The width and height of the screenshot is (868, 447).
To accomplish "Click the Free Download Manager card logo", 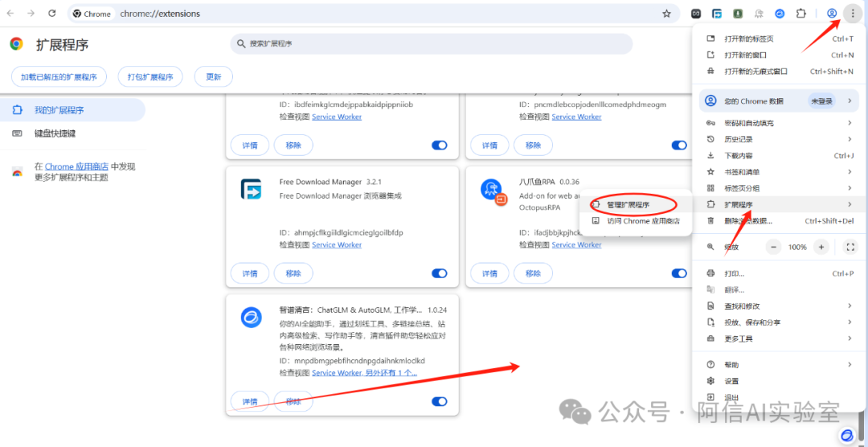I will click(x=251, y=189).
